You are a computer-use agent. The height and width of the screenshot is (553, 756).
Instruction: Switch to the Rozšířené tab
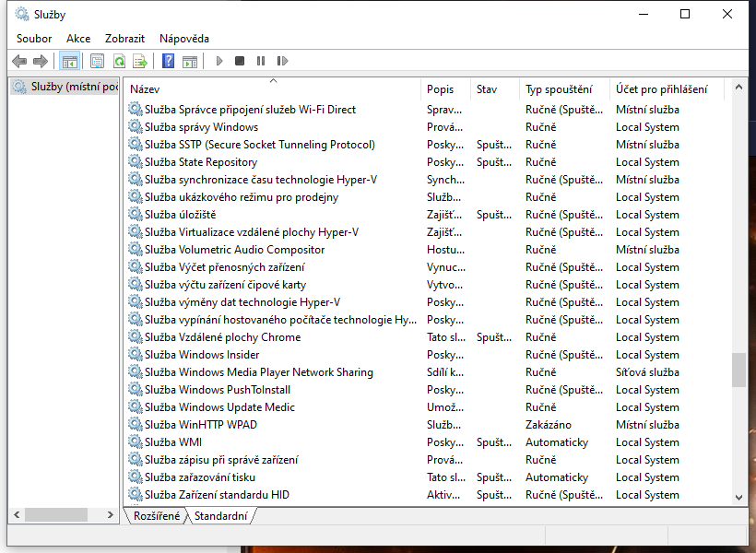coord(157,516)
